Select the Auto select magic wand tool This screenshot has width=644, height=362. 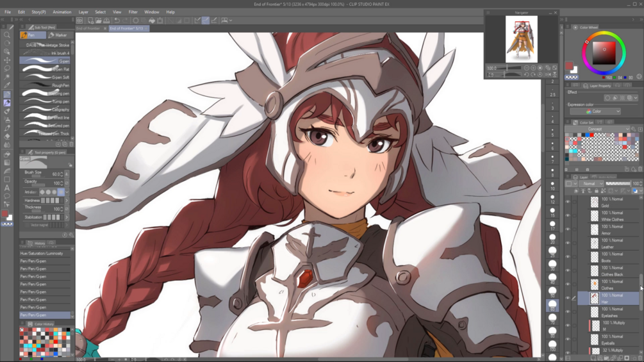pyautogui.click(x=7, y=77)
